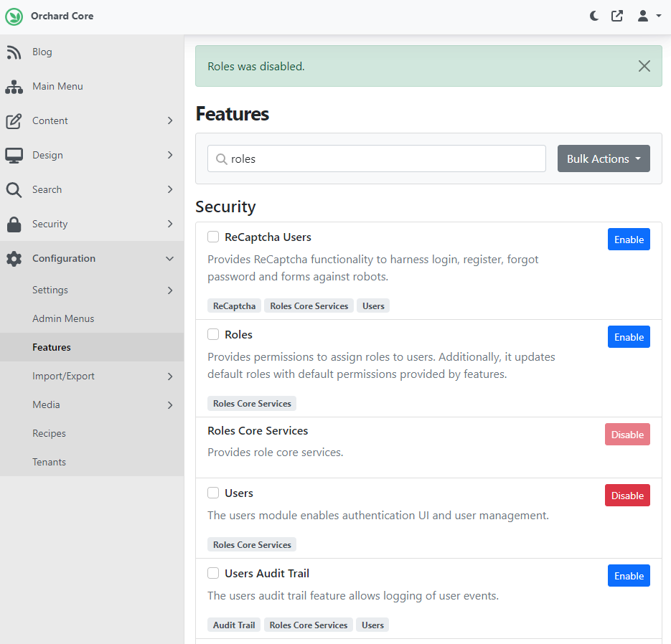
Task: Collapse the Configuration menu chevron
Action: [170, 259]
